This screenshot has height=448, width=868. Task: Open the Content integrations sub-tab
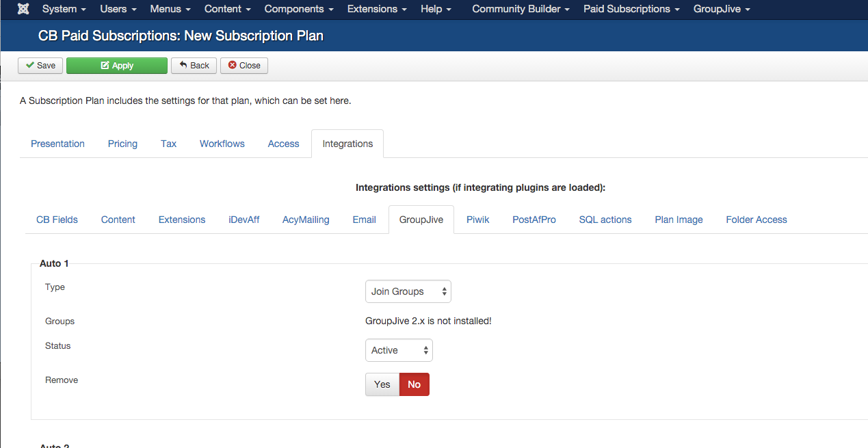[x=118, y=220]
